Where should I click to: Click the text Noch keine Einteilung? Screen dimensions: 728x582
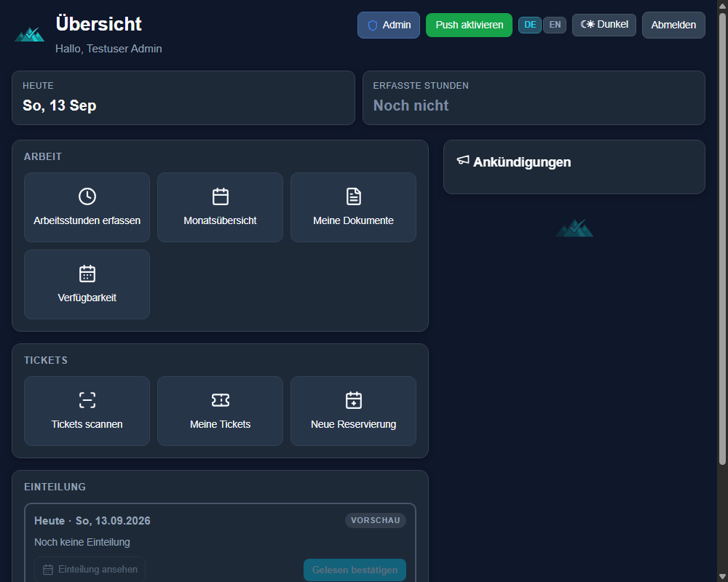pos(82,542)
